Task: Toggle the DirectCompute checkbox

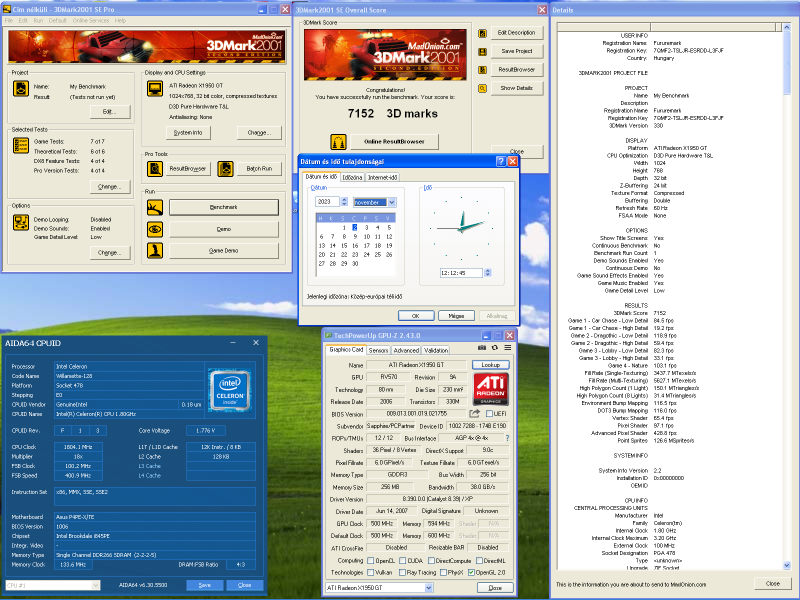Action: coord(431,561)
